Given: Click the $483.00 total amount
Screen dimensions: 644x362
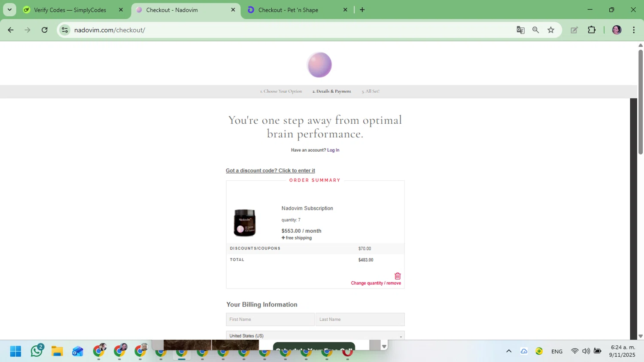Looking at the screenshot, I should [366, 260].
